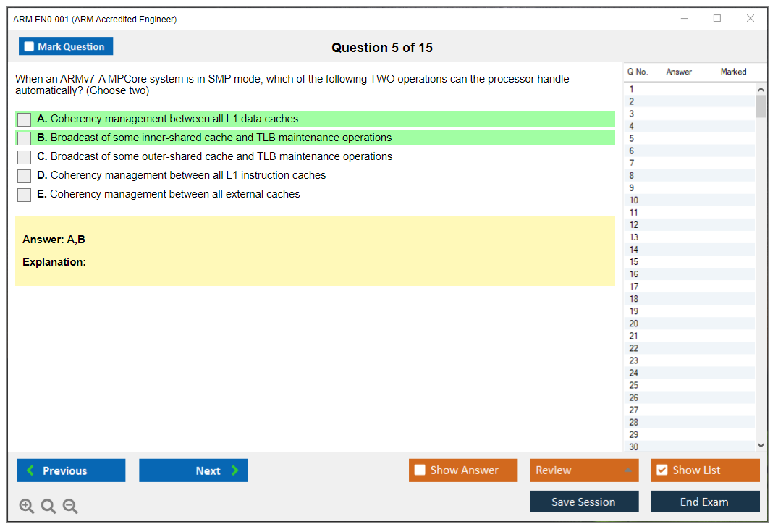
Task: Jump to question 10 in list
Action: 634,200
